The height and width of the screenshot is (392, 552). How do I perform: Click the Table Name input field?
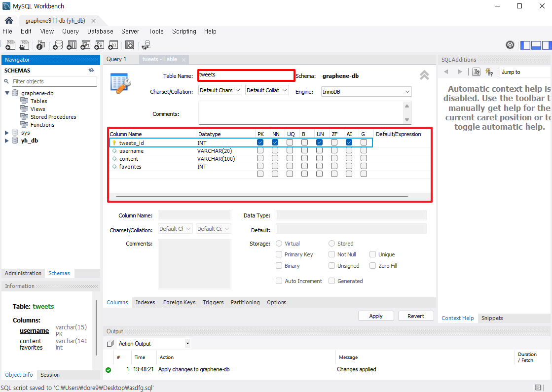[246, 75]
